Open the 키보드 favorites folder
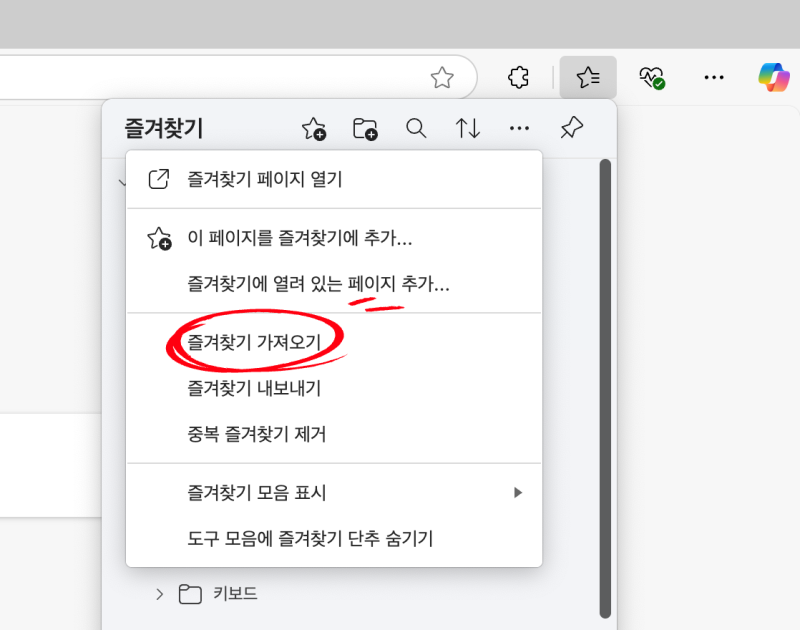800x630 pixels. (x=218, y=594)
